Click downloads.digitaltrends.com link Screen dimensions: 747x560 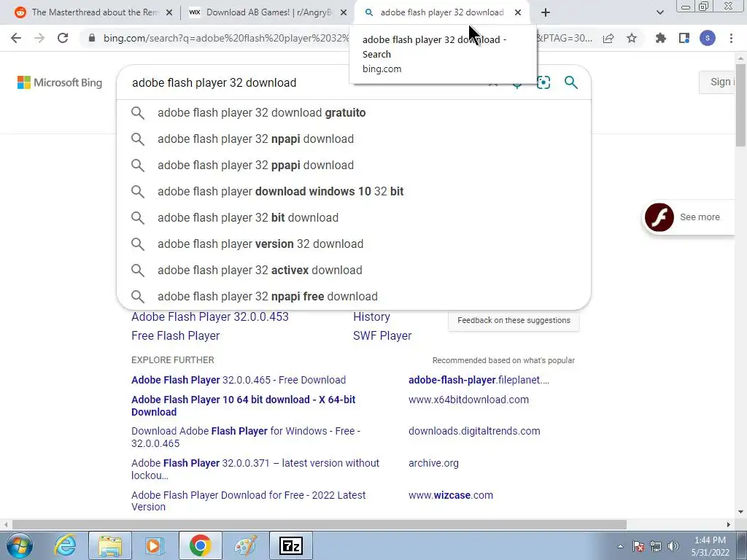474,431
